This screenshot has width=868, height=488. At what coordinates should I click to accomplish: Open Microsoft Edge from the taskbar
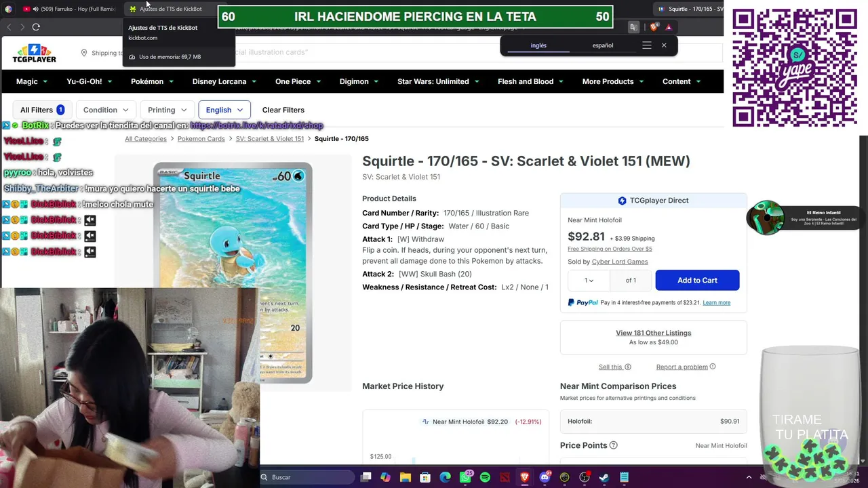point(445,477)
